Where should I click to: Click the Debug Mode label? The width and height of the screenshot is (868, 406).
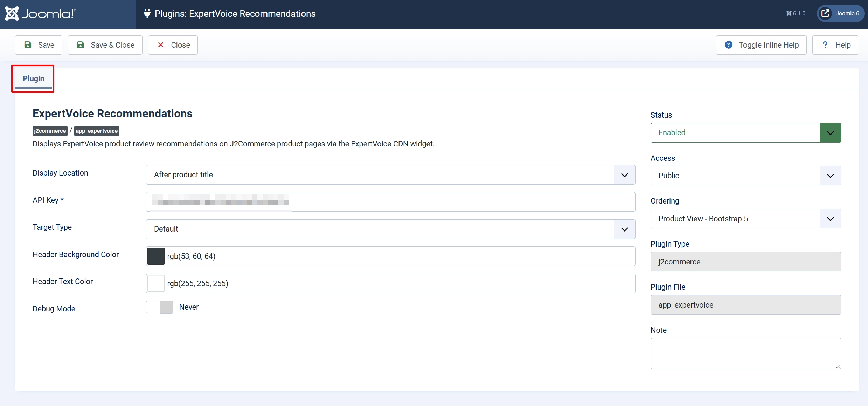pos(54,309)
